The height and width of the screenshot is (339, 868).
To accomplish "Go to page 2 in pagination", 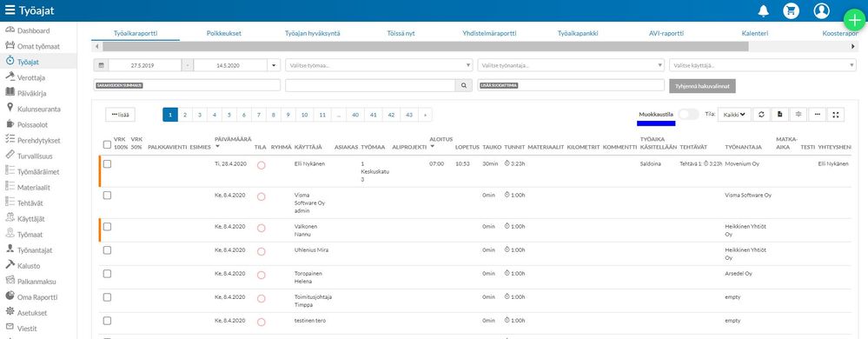I will pyautogui.click(x=185, y=115).
